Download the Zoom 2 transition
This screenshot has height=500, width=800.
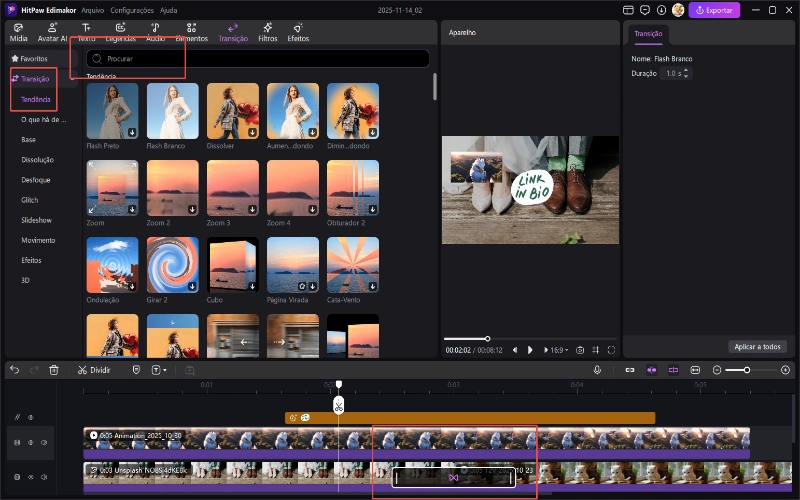[192, 209]
